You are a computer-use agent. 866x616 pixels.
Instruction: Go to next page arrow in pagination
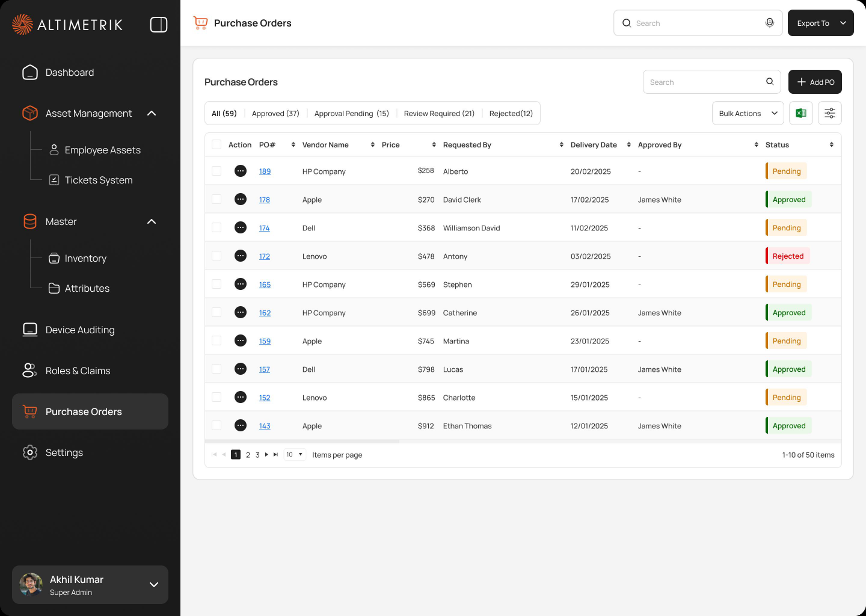(266, 455)
